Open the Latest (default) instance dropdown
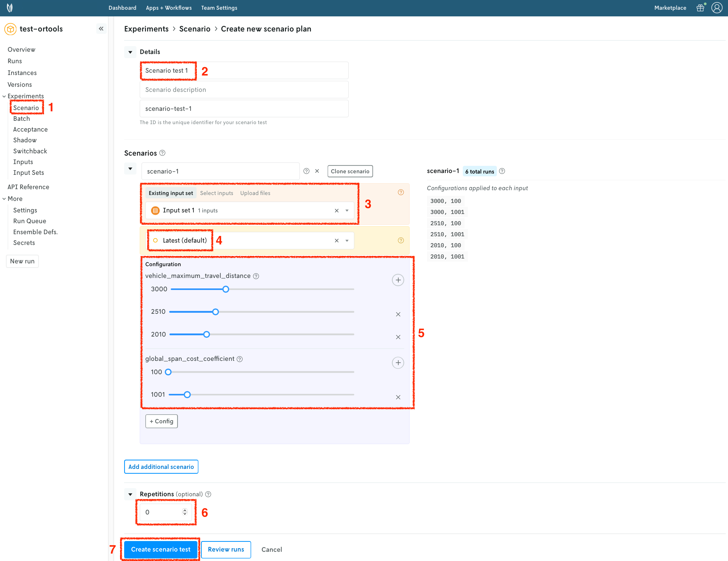Image resolution: width=728 pixels, height=561 pixels. (347, 240)
